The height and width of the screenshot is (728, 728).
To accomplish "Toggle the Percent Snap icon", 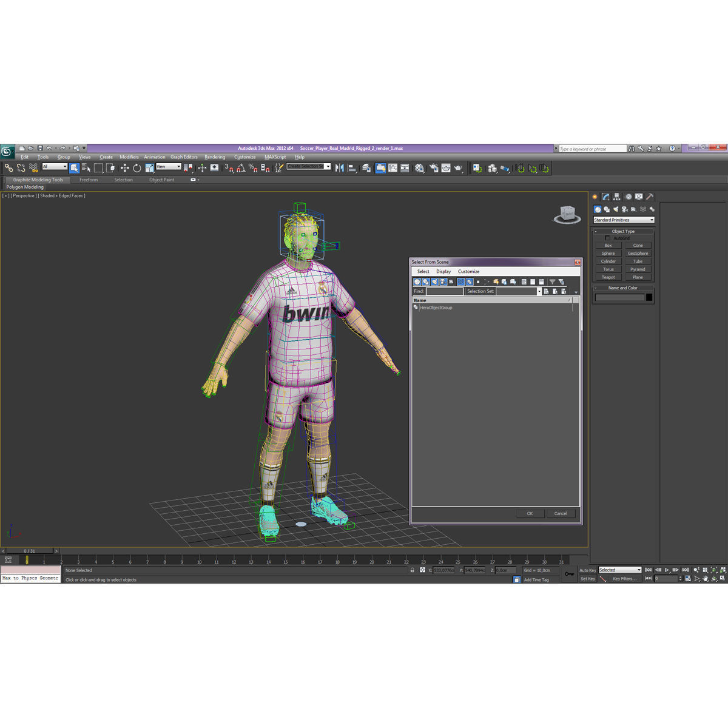I will pyautogui.click(x=253, y=168).
